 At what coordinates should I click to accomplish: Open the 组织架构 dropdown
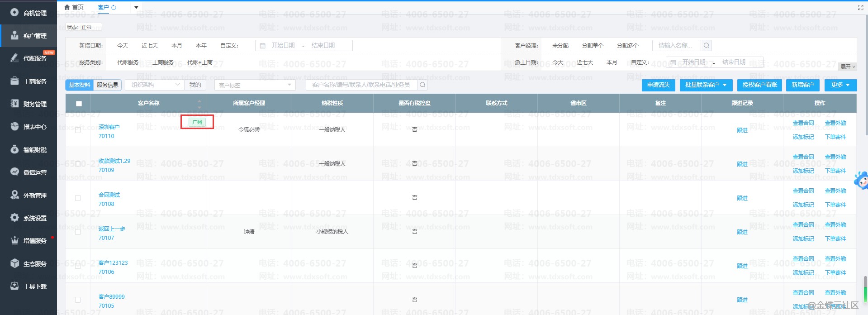coord(155,85)
